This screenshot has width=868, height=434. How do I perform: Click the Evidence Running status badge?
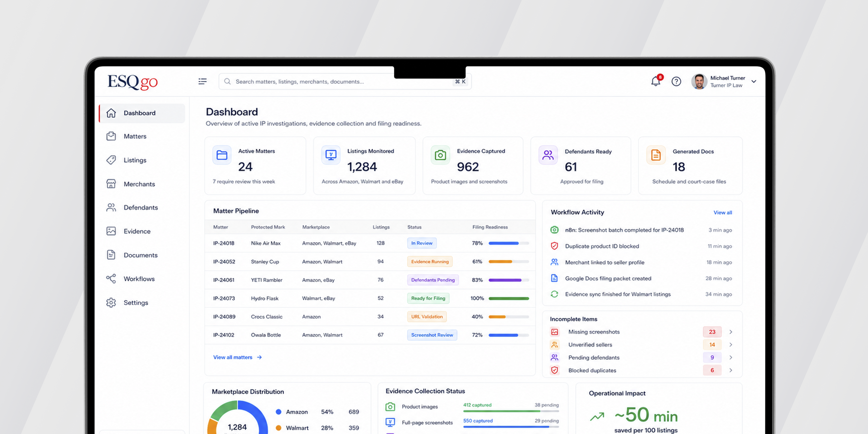tap(430, 262)
